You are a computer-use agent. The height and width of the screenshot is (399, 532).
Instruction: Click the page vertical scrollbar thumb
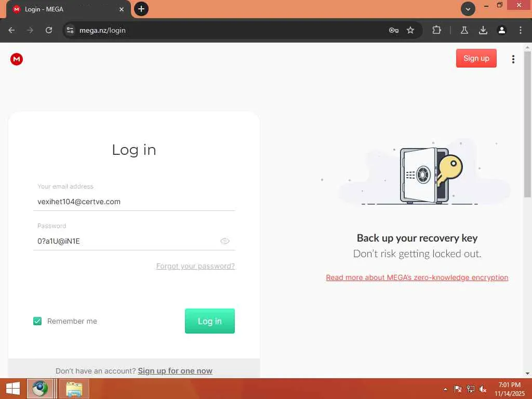click(x=527, y=124)
